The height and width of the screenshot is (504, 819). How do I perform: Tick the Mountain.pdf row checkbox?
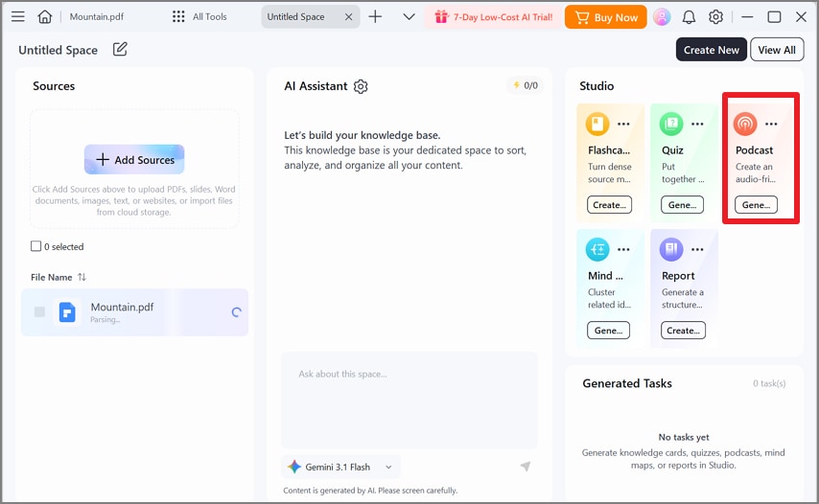39,312
